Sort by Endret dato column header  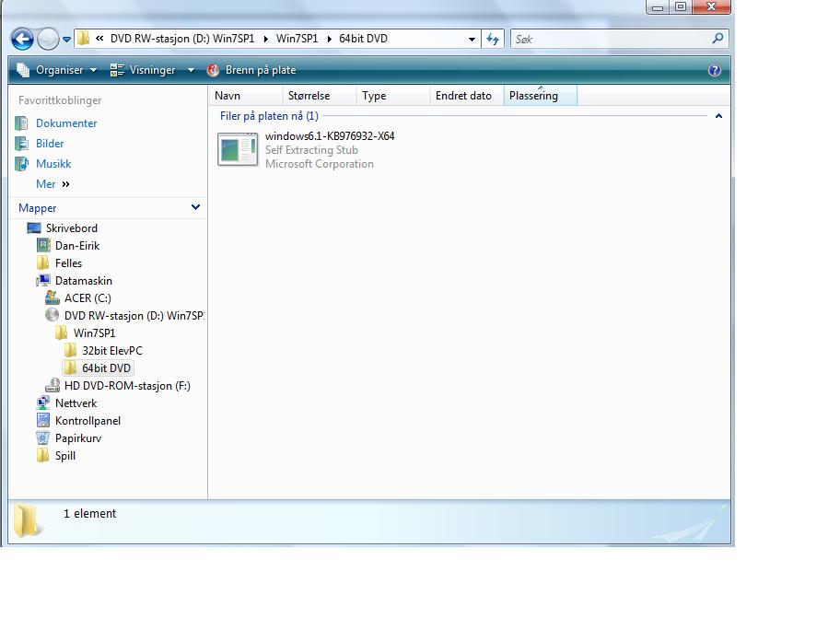[x=467, y=96]
